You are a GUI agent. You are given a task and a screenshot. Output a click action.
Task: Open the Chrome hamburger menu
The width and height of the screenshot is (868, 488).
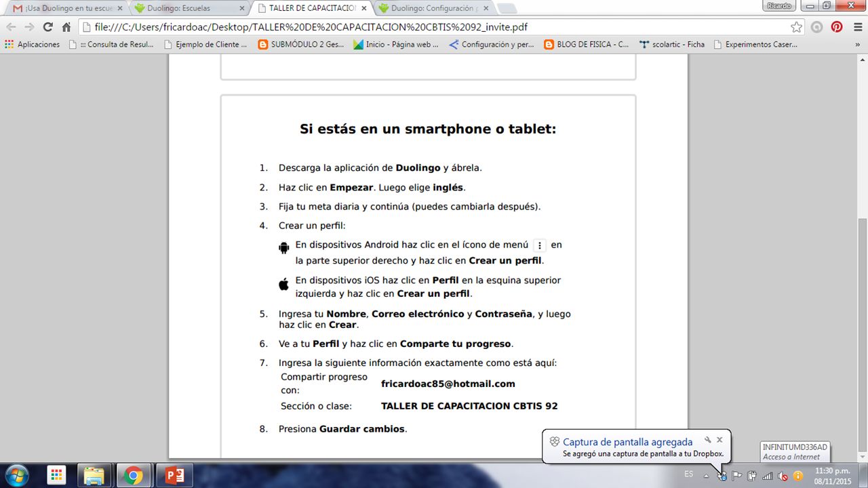(857, 27)
